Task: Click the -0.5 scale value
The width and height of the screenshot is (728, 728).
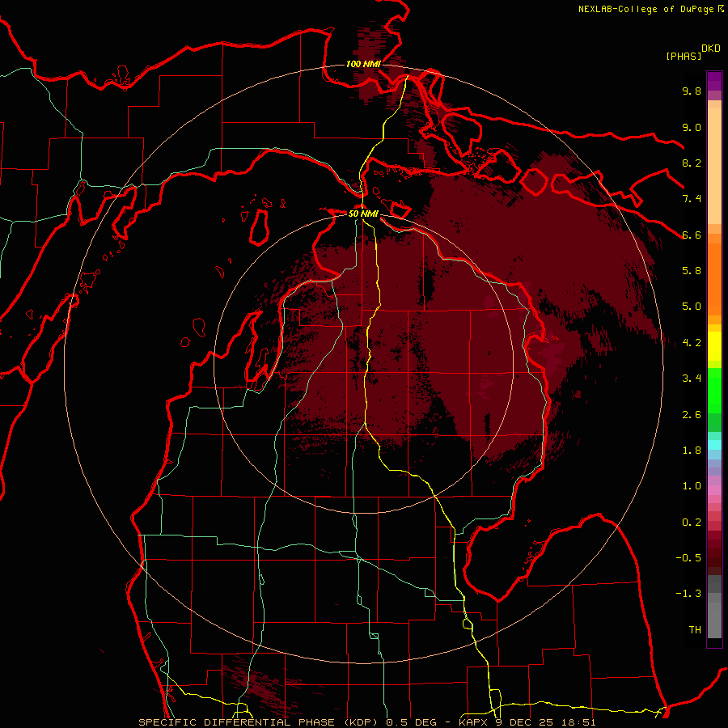Action: click(x=688, y=558)
